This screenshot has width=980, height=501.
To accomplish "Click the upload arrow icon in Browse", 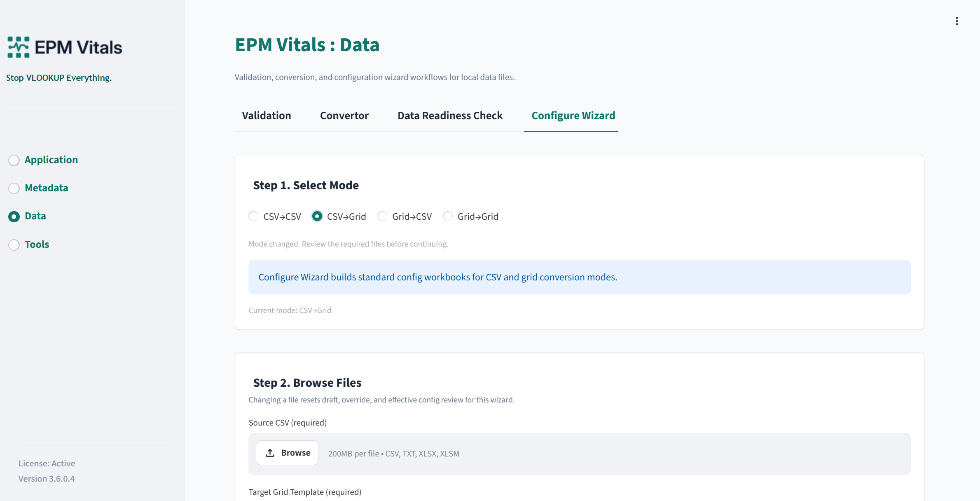I will click(270, 453).
